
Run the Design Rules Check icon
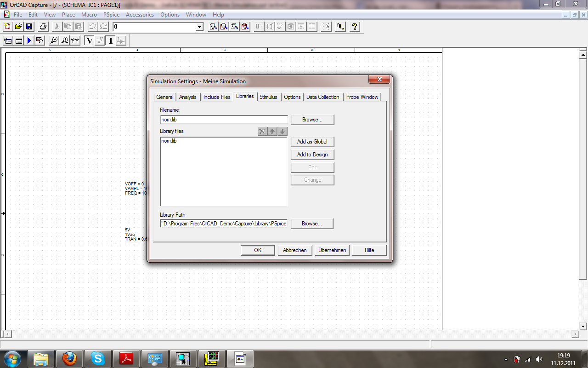coord(280,27)
